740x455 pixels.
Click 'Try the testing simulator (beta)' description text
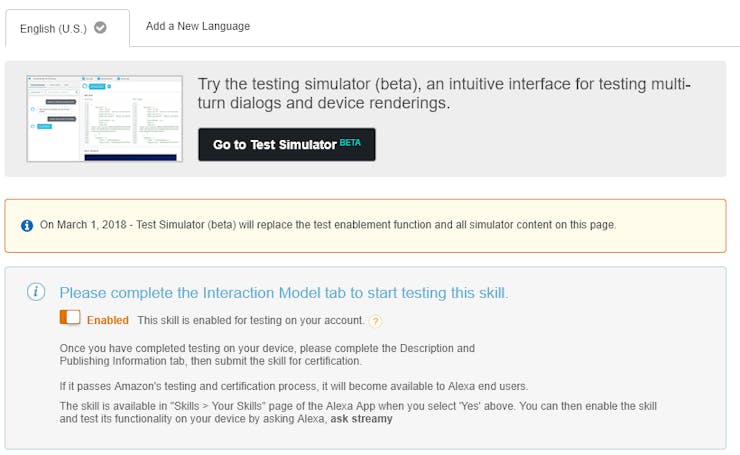(444, 93)
